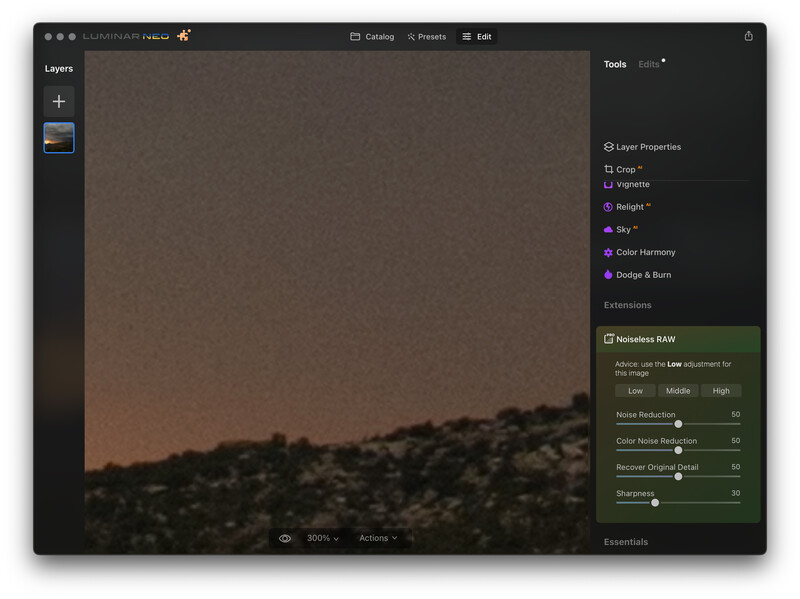The width and height of the screenshot is (800, 599).
Task: Click the Recover Original Detail slider handle
Action: coord(678,477)
